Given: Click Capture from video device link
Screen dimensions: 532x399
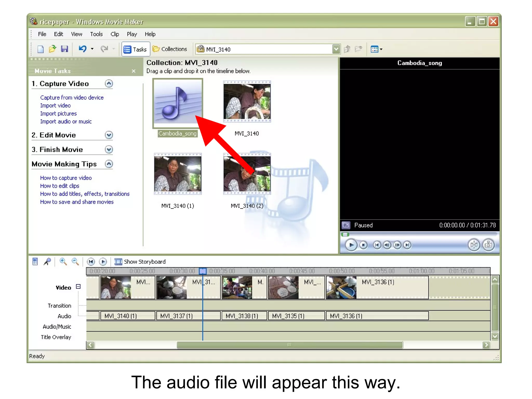Looking at the screenshot, I should pyautogui.click(x=72, y=97).
